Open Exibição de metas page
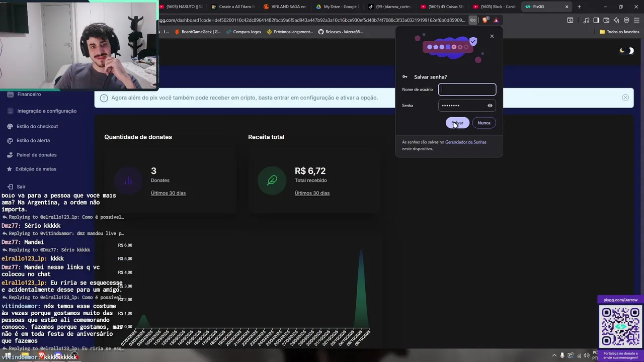644x362 pixels. 36,169
